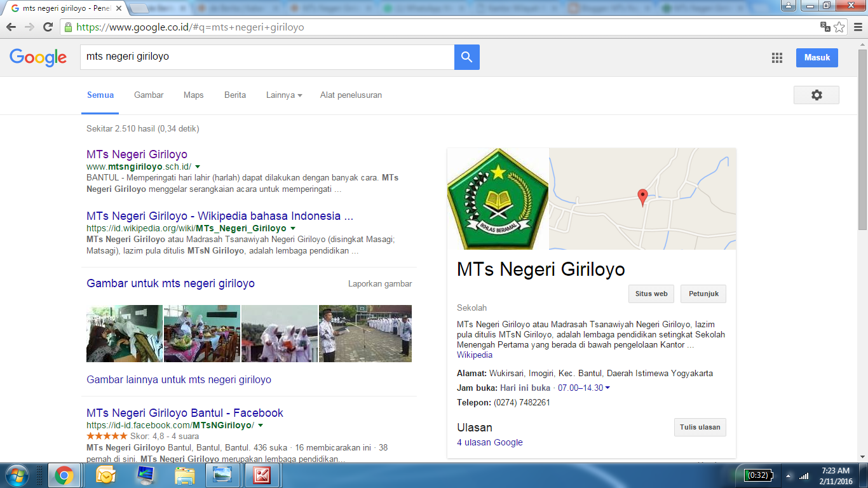The width and height of the screenshot is (868, 488).
Task: Click the red K application taskbar icon
Action: [x=262, y=475]
